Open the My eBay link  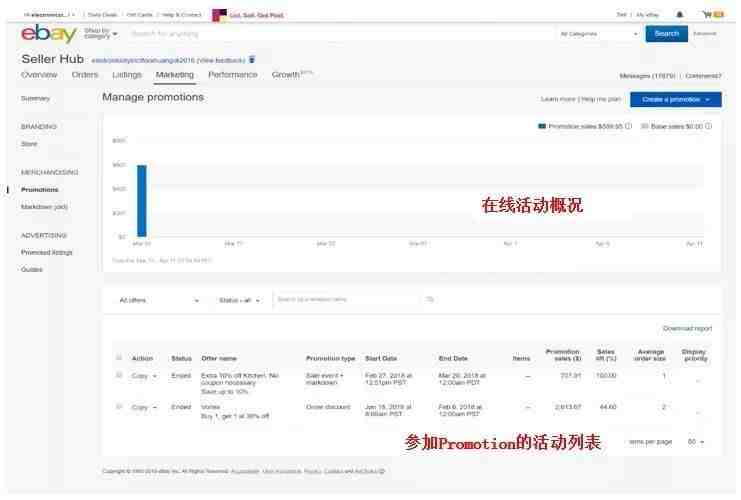[647, 15]
